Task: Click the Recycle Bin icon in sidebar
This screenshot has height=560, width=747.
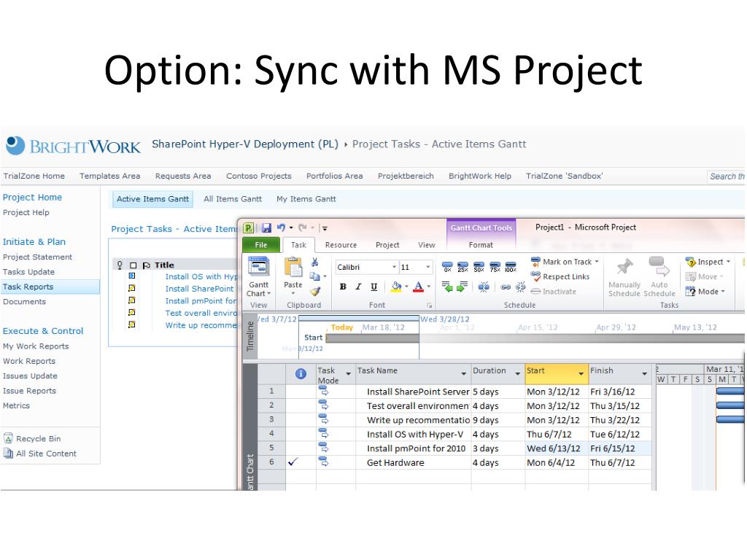Action: coord(8,438)
